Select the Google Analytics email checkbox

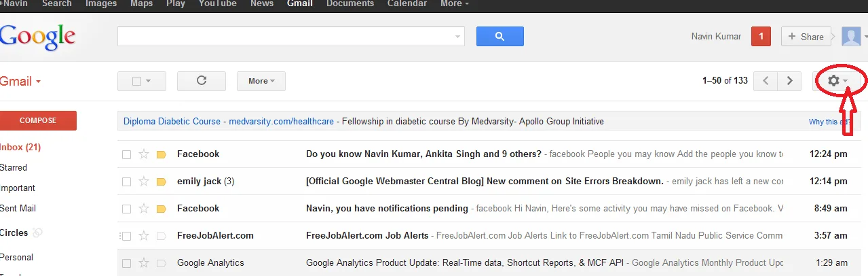(126, 263)
